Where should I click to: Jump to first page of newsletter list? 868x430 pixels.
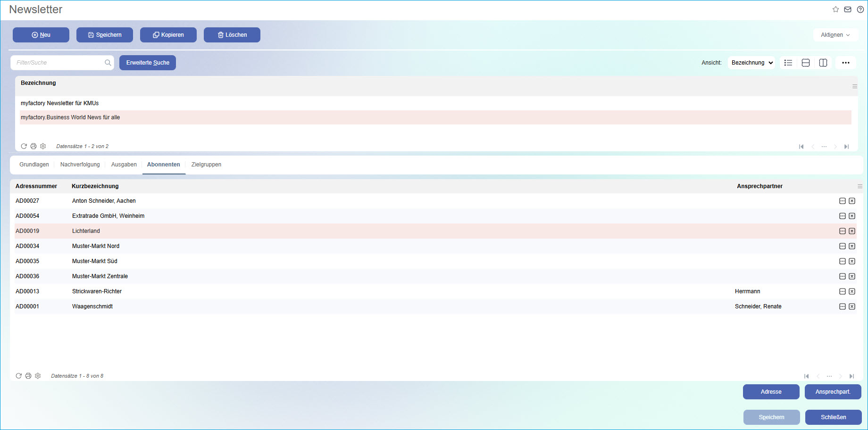(801, 147)
